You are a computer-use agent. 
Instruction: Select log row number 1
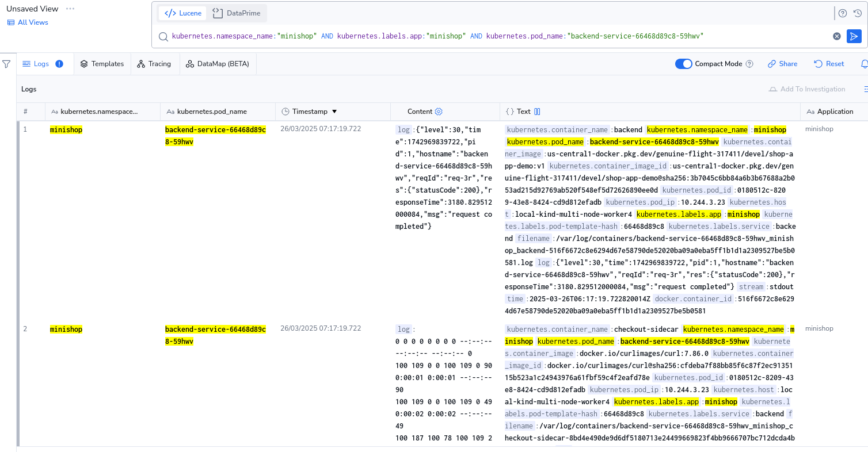click(x=25, y=129)
